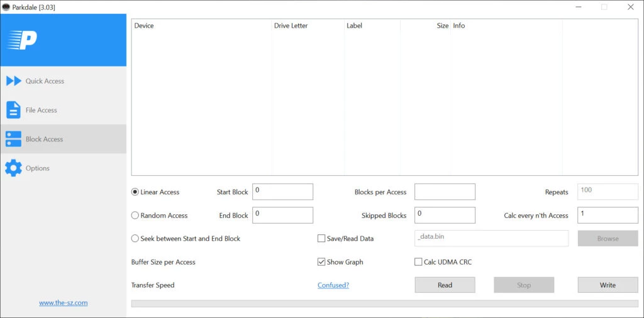Open Options via the gear icon
Screen dimensions: 644x318
[13, 168]
